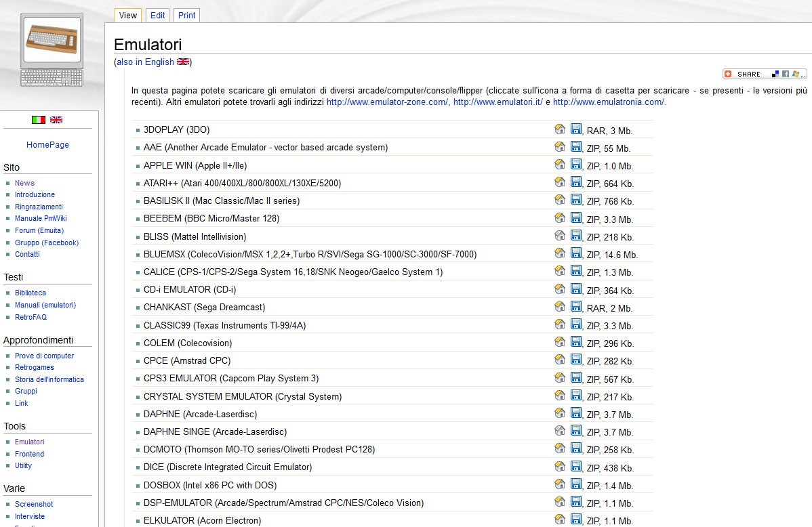Viewport: 812px width, 527px height.
Task: Download DAPHNE SINGE using the disk icon
Action: click(x=576, y=429)
